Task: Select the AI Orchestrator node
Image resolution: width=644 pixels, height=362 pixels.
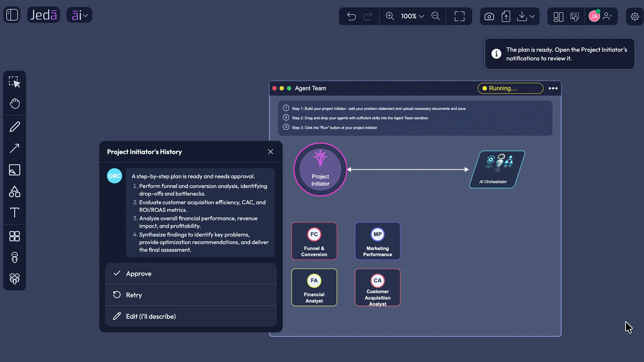Action: (x=497, y=170)
